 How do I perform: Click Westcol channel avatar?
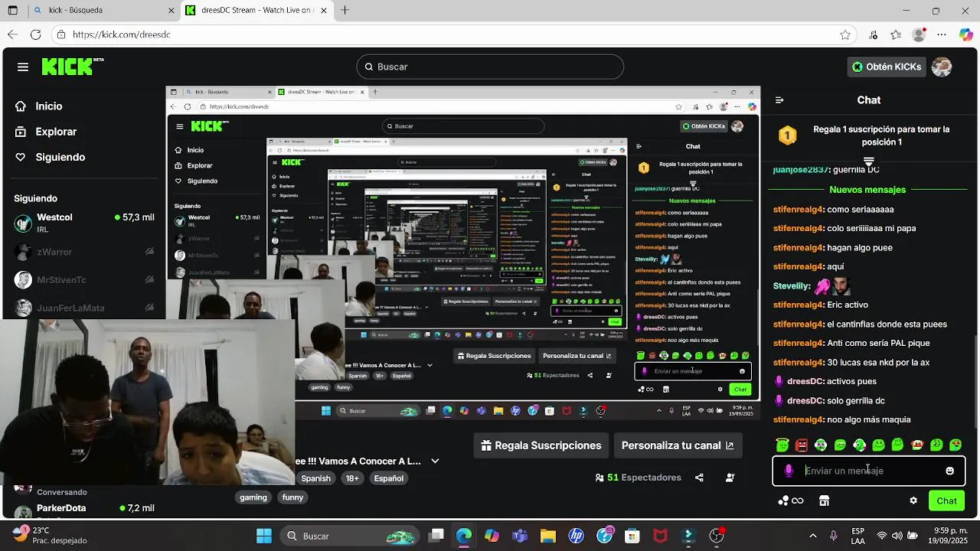click(23, 223)
